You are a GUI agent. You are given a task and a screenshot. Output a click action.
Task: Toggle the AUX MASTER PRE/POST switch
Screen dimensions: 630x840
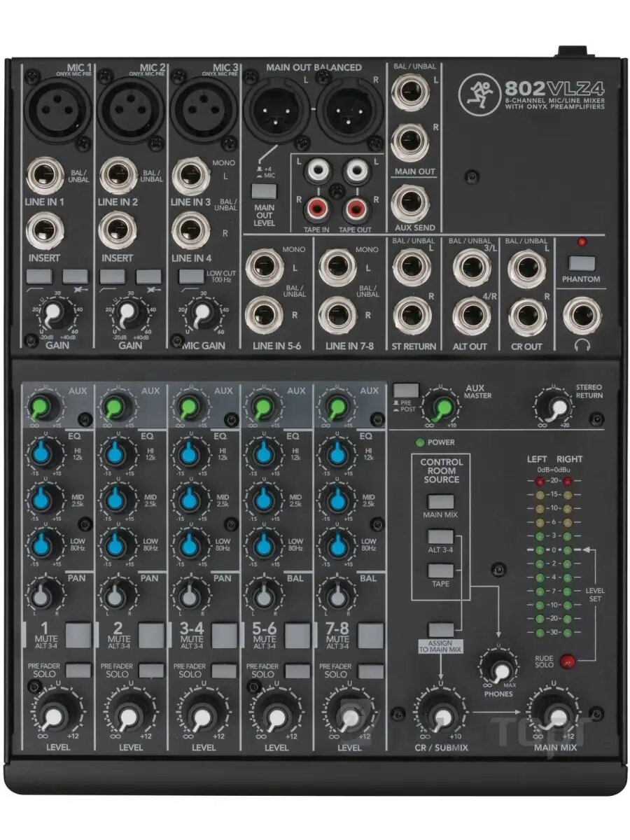click(x=406, y=391)
